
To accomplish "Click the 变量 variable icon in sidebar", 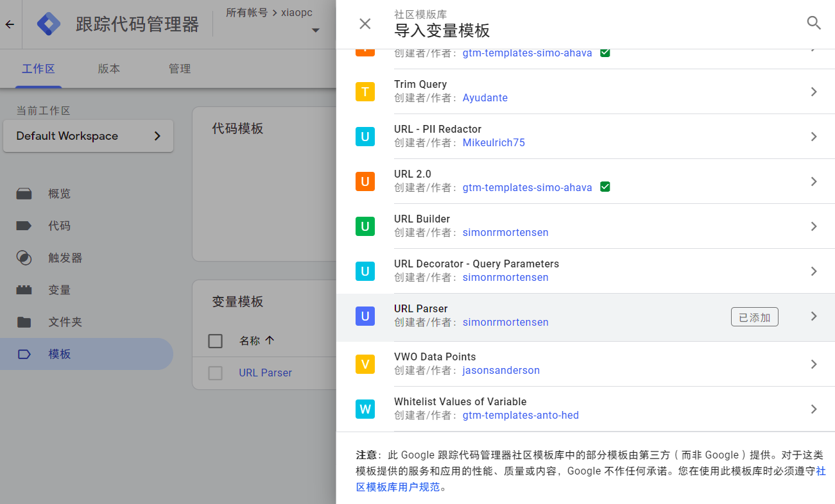I will pos(24,290).
